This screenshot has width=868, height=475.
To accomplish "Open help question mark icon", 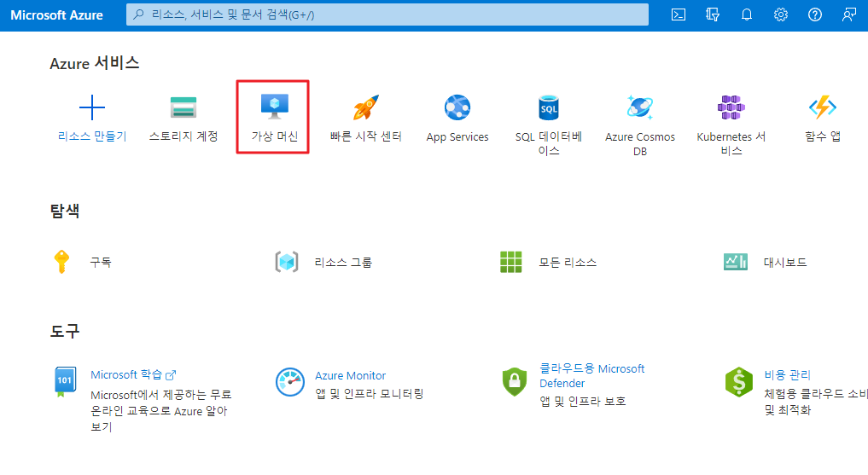I will point(815,15).
